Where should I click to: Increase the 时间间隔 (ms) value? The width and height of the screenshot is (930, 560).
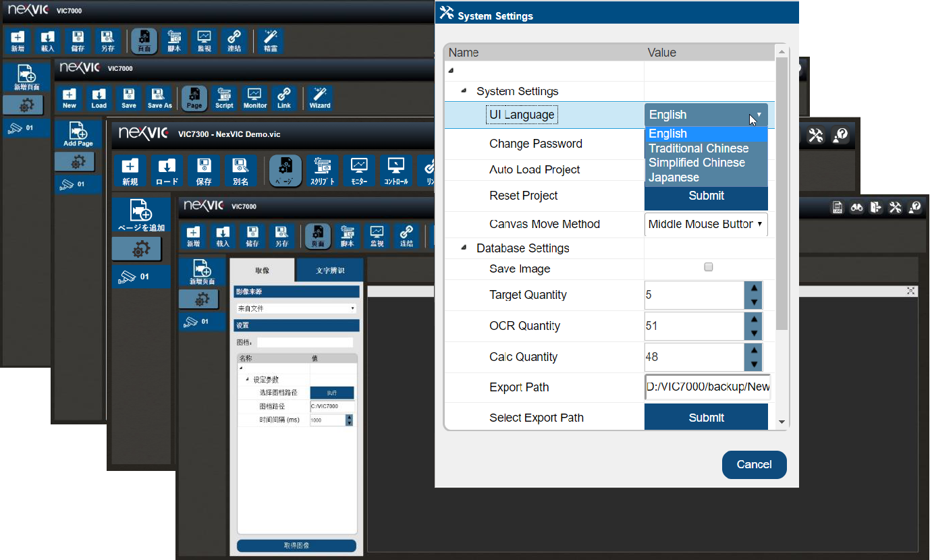(x=349, y=417)
